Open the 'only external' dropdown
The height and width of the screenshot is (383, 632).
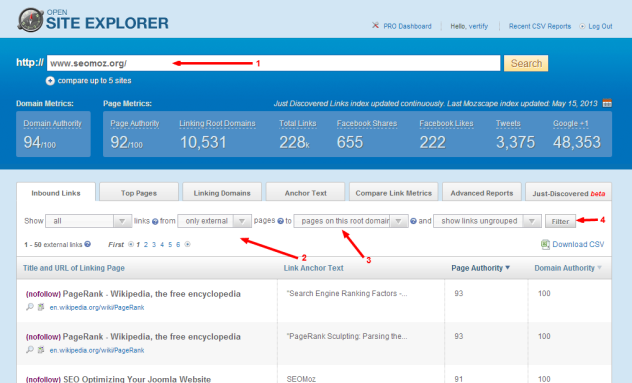(x=214, y=221)
